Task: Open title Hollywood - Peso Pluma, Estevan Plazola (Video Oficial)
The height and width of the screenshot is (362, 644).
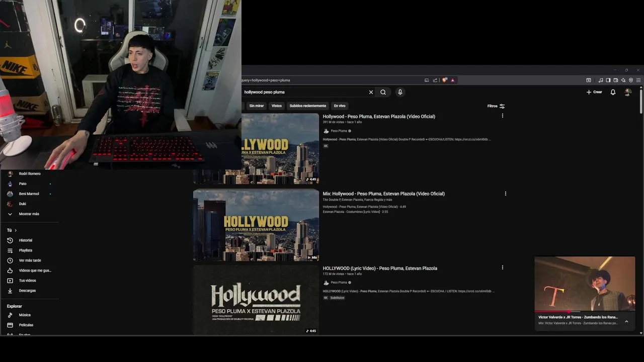Action: (x=379, y=116)
